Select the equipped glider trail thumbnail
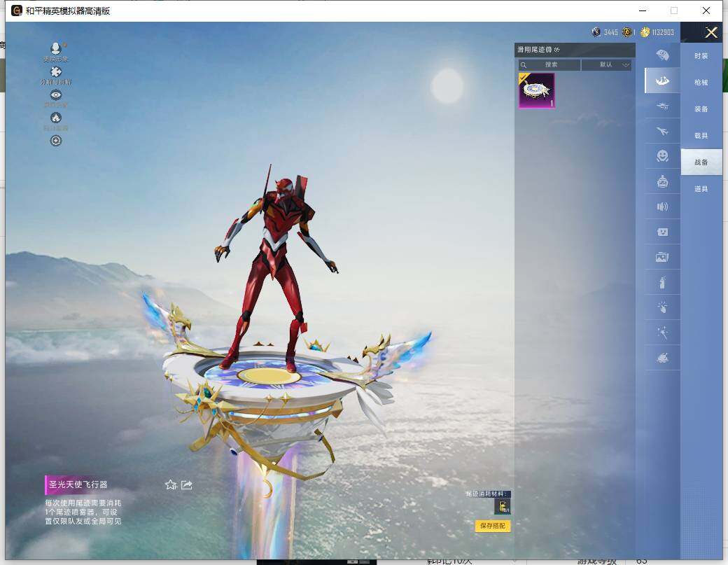The image size is (728, 565). click(x=537, y=91)
